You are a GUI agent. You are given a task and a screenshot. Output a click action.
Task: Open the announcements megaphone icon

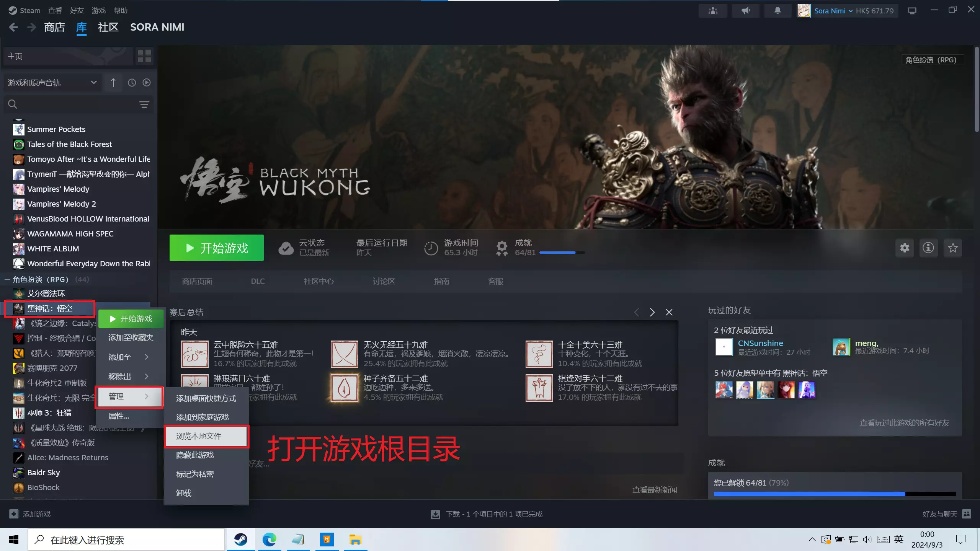click(x=745, y=11)
